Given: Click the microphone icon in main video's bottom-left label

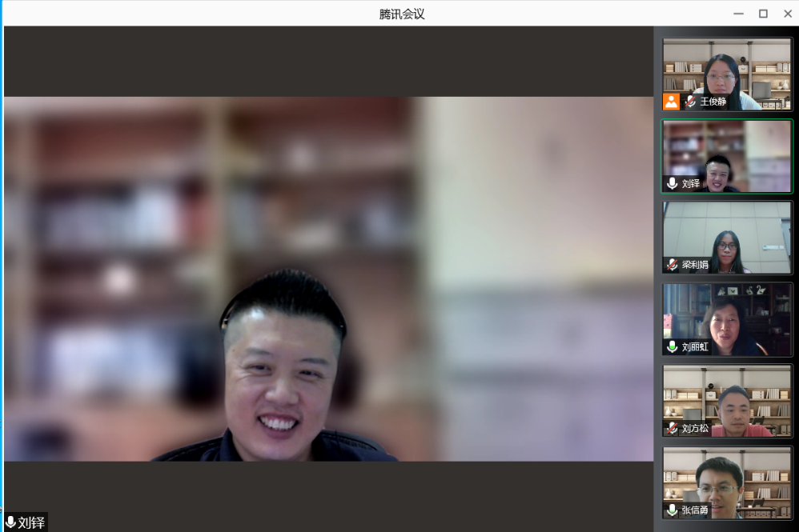Looking at the screenshot, I should 10,523.
